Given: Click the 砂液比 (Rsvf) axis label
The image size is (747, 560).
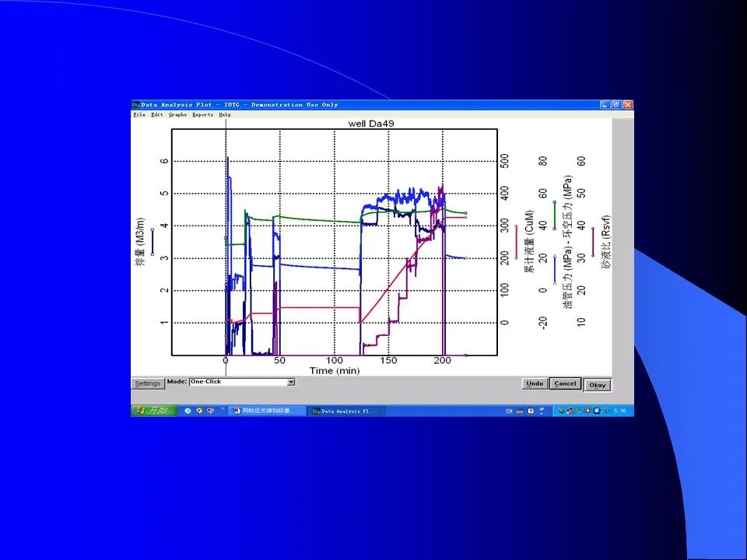Looking at the screenshot, I should tap(607, 243).
